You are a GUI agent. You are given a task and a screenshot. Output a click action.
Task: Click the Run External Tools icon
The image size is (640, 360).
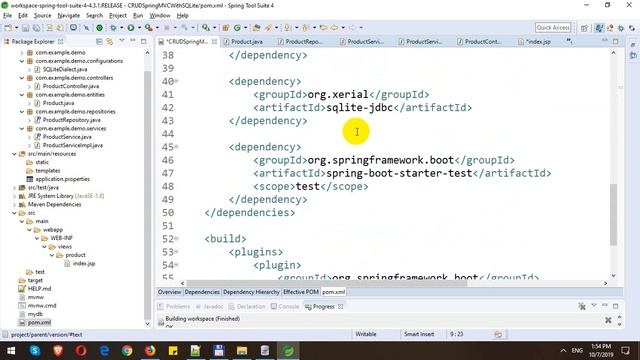point(149,28)
